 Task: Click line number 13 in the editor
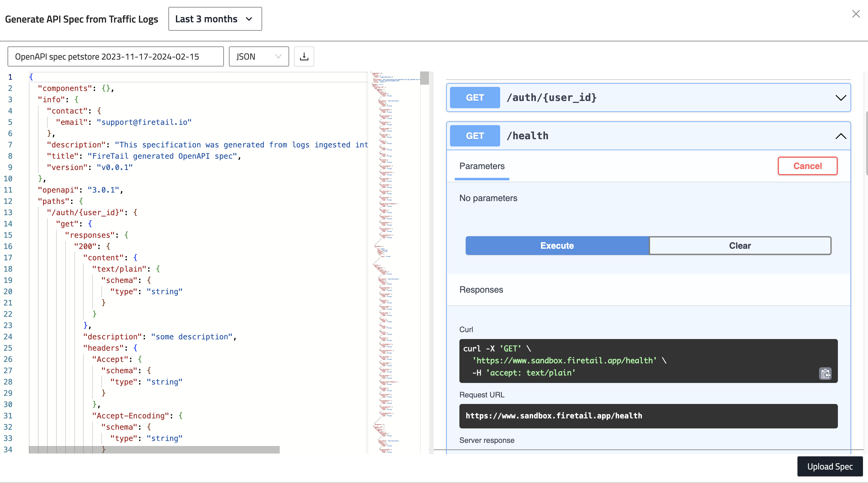(8, 212)
